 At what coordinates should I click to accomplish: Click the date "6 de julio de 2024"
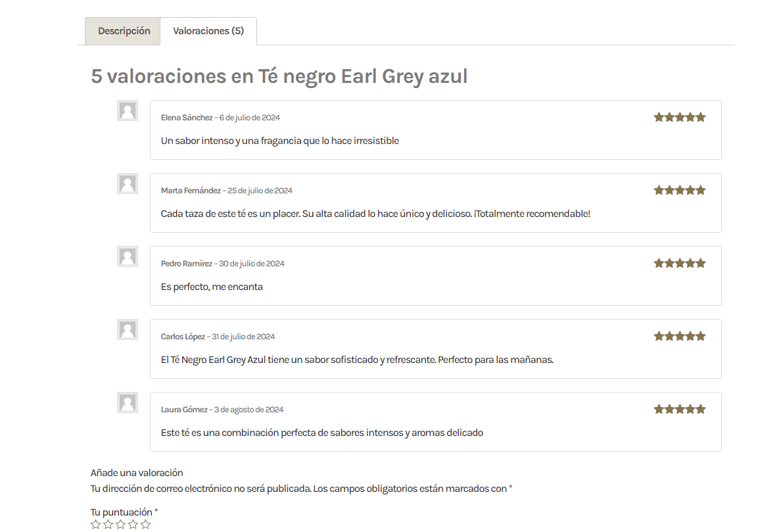click(249, 118)
